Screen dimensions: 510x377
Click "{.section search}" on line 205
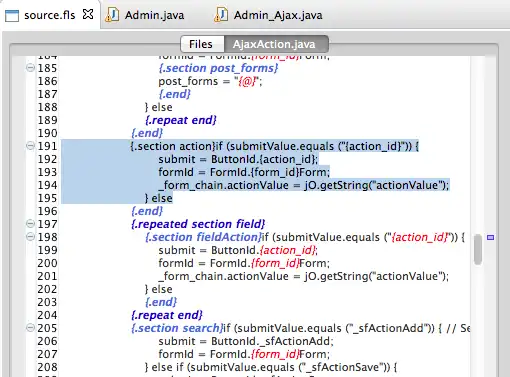click(177, 328)
